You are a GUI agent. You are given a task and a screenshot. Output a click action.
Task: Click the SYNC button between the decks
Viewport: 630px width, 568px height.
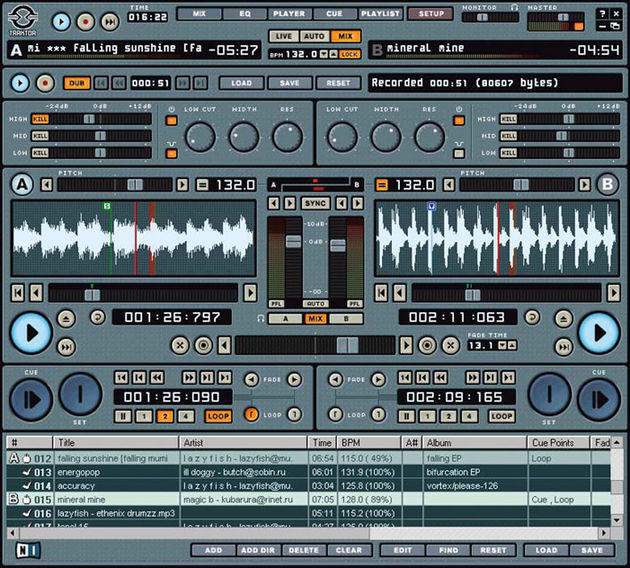click(315, 203)
